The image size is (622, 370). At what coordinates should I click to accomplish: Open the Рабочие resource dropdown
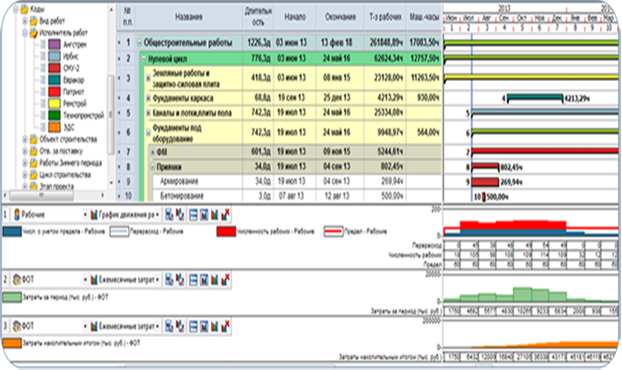85,215
